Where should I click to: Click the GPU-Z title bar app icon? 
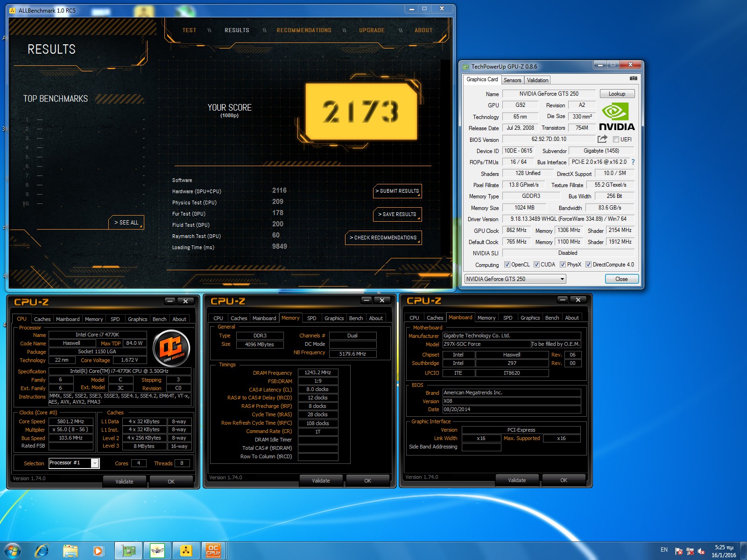[x=465, y=67]
